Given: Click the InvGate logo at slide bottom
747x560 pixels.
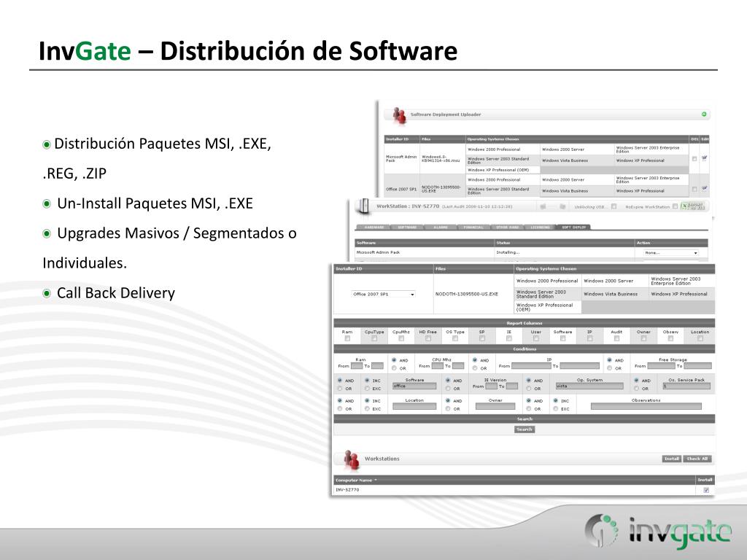Looking at the screenshot, I should pyautogui.click(x=658, y=531).
